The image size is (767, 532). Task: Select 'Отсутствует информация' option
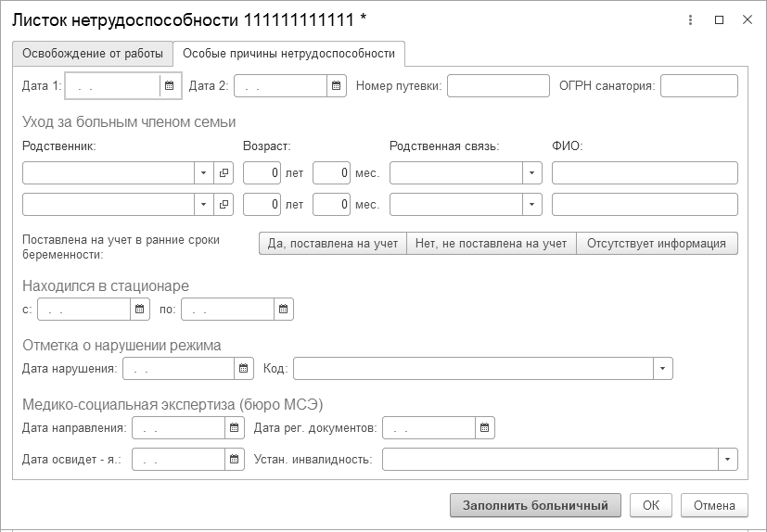pos(657,244)
